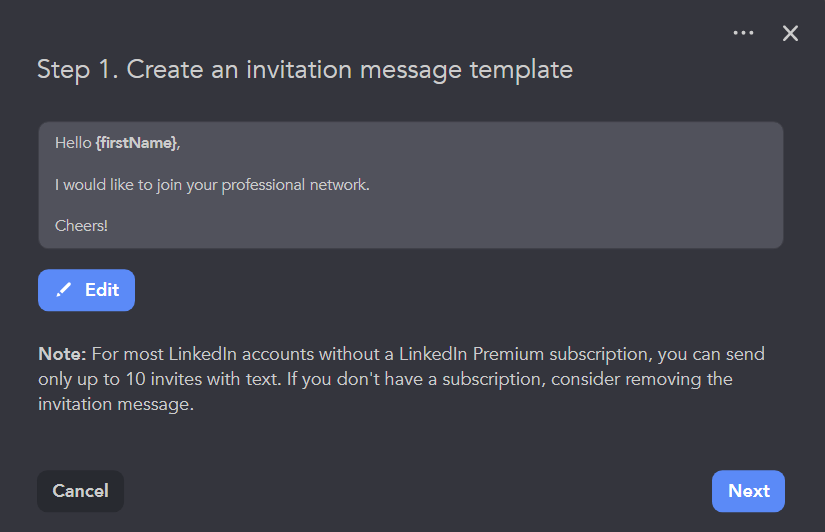825x532 pixels.
Task: Cancel the invitation template setup
Action: tap(80, 491)
